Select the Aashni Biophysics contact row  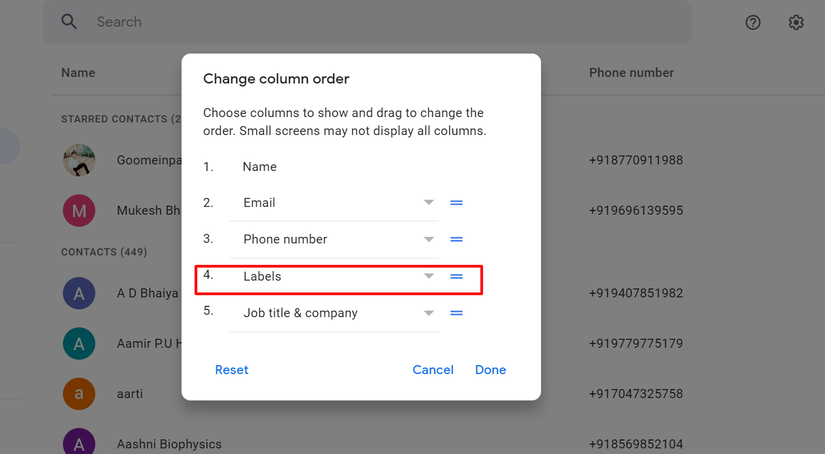169,443
